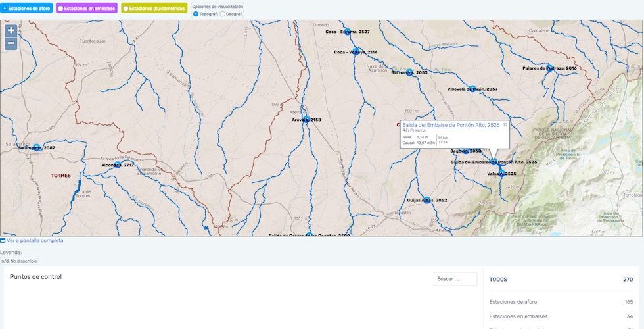Click the Bernardos 2053 station marker

409,72
